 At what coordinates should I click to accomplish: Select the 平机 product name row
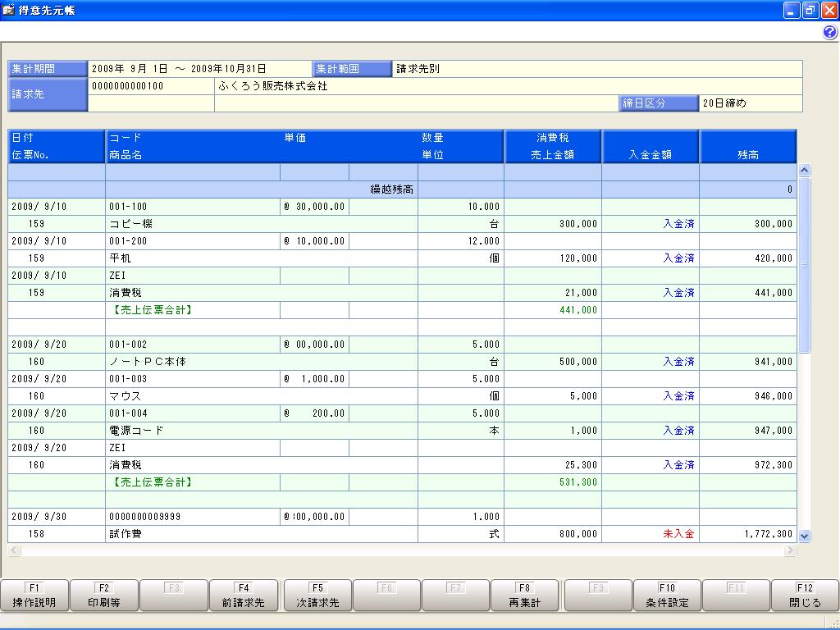pyautogui.click(x=262, y=258)
